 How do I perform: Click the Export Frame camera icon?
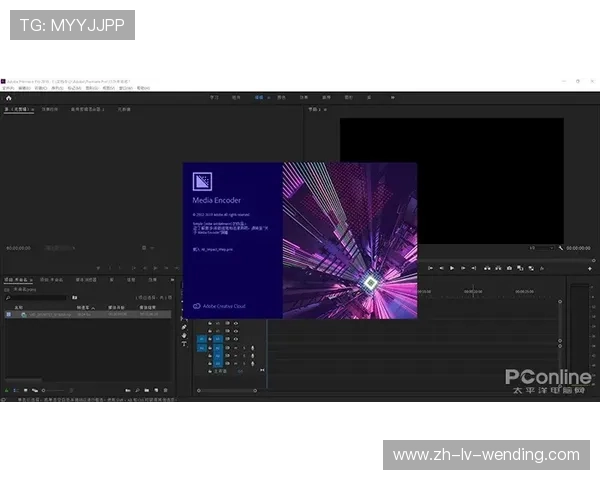click(509, 268)
